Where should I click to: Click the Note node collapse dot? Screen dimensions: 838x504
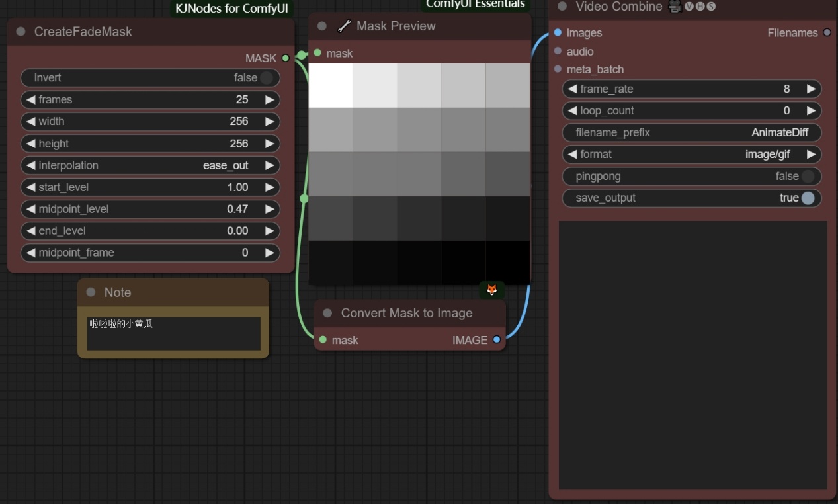click(x=91, y=292)
